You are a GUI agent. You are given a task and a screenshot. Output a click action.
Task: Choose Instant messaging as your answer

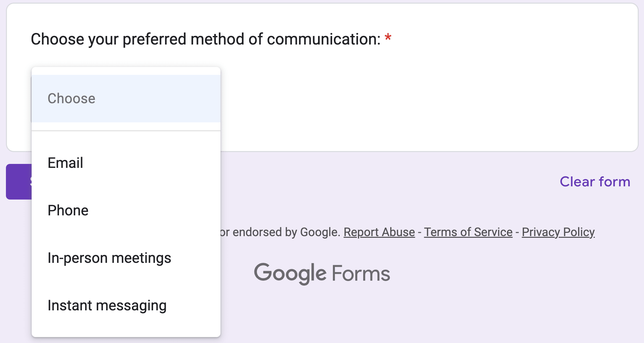tap(107, 305)
